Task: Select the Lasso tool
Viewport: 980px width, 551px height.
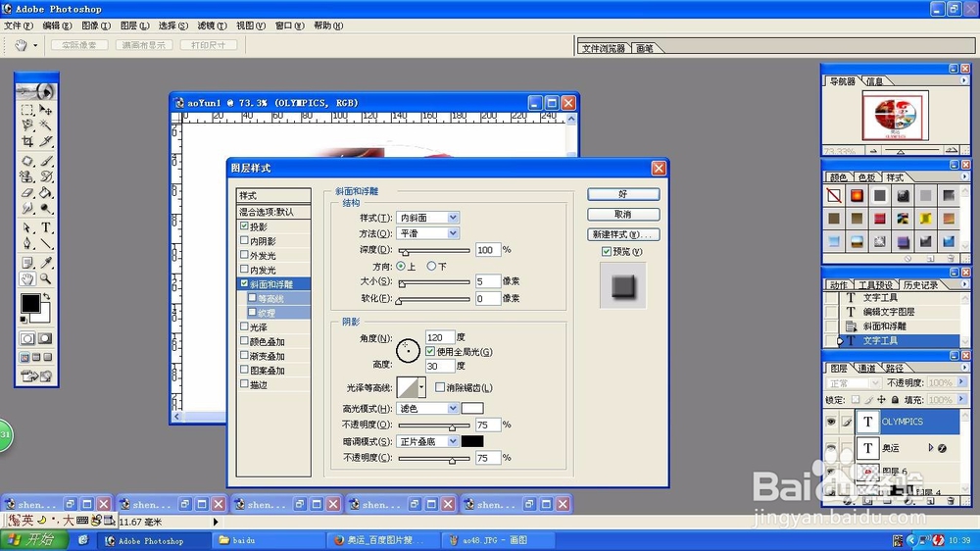Action: point(27,125)
